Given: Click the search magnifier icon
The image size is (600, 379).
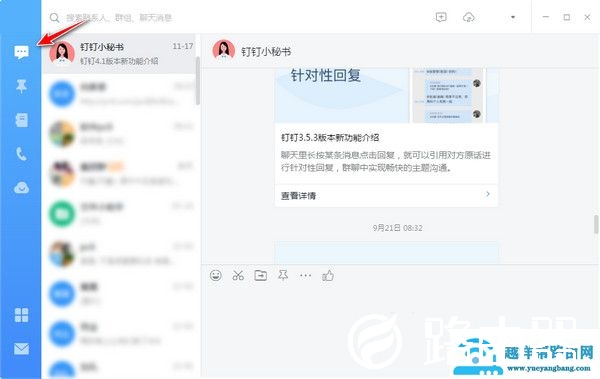Looking at the screenshot, I should click(x=54, y=18).
